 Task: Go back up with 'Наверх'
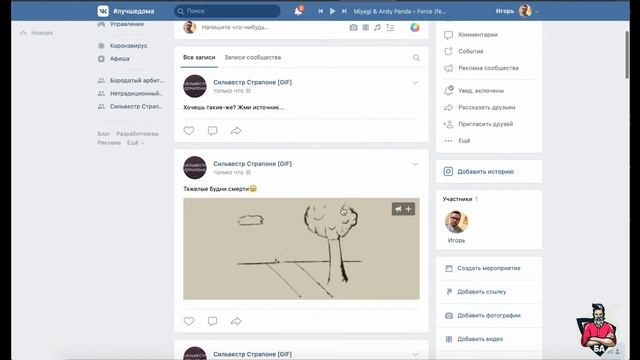point(36,33)
